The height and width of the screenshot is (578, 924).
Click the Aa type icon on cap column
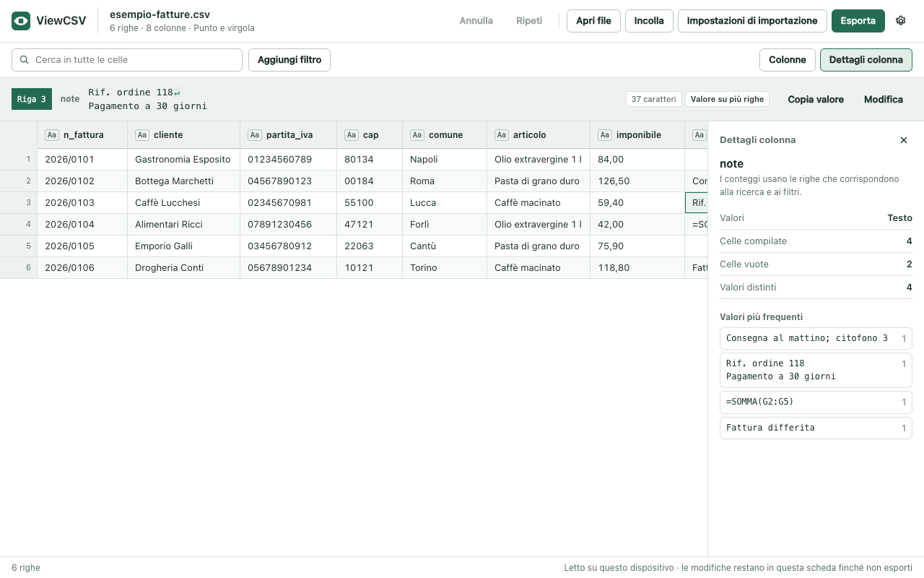pyautogui.click(x=352, y=135)
